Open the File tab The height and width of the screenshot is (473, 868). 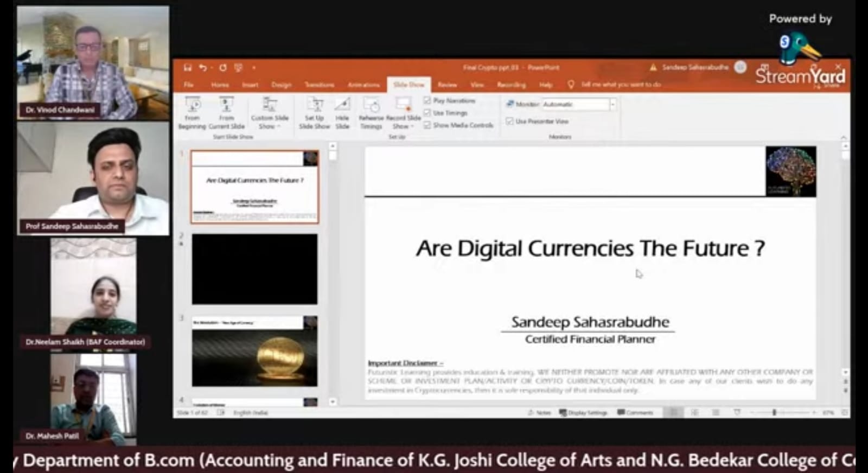pyautogui.click(x=188, y=85)
